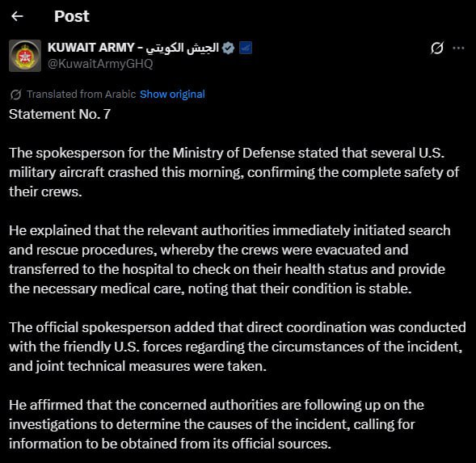Screen dimensions: 476x463
Task: Go back using the left arrow
Action: 17,16
